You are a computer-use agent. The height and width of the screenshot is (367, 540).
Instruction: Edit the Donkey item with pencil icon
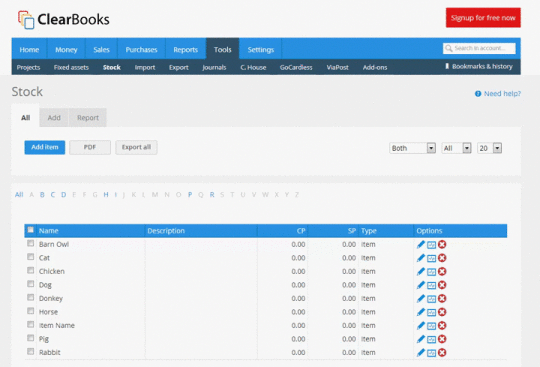420,298
